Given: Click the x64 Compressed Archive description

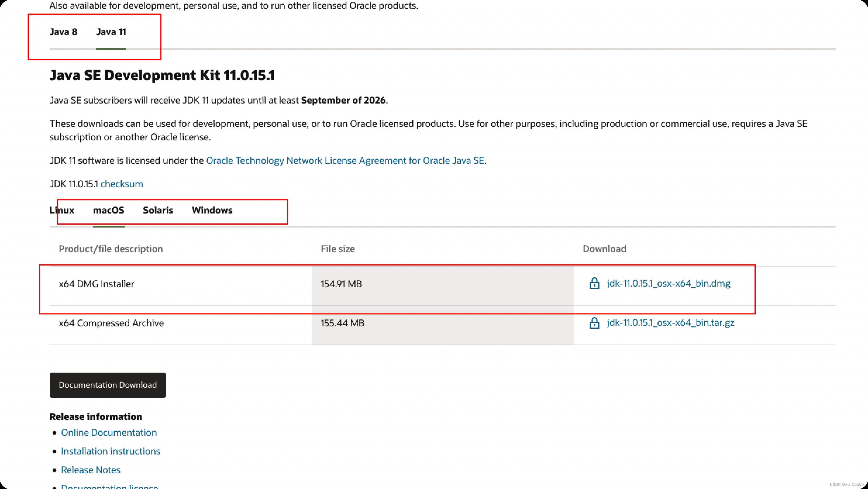Looking at the screenshot, I should point(111,323).
